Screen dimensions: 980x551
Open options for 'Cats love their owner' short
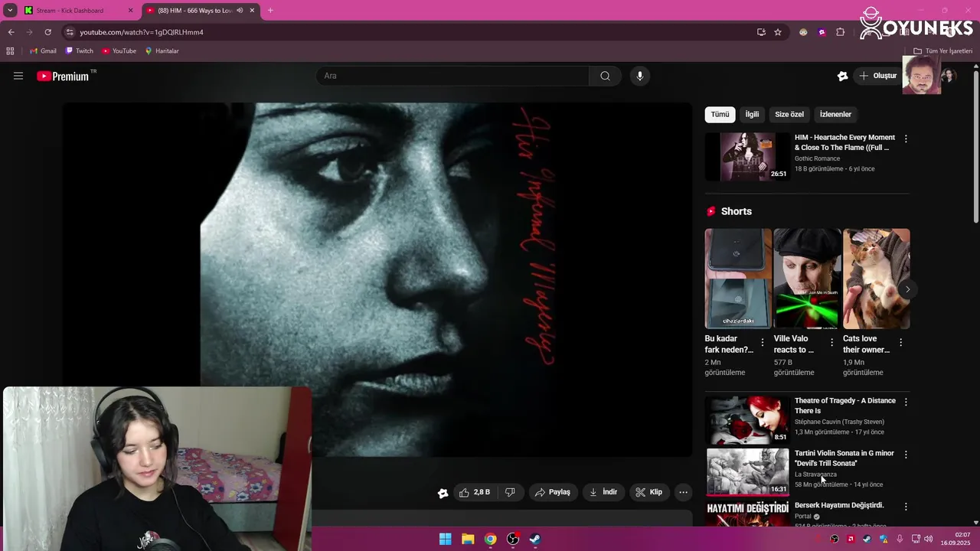click(900, 342)
